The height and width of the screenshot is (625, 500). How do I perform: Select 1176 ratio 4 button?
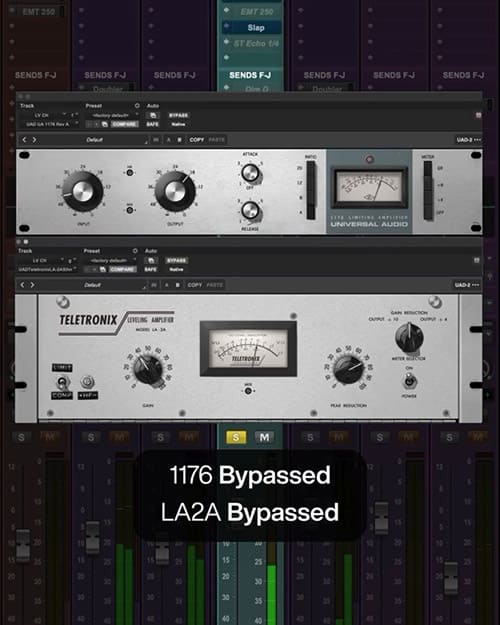point(311,212)
